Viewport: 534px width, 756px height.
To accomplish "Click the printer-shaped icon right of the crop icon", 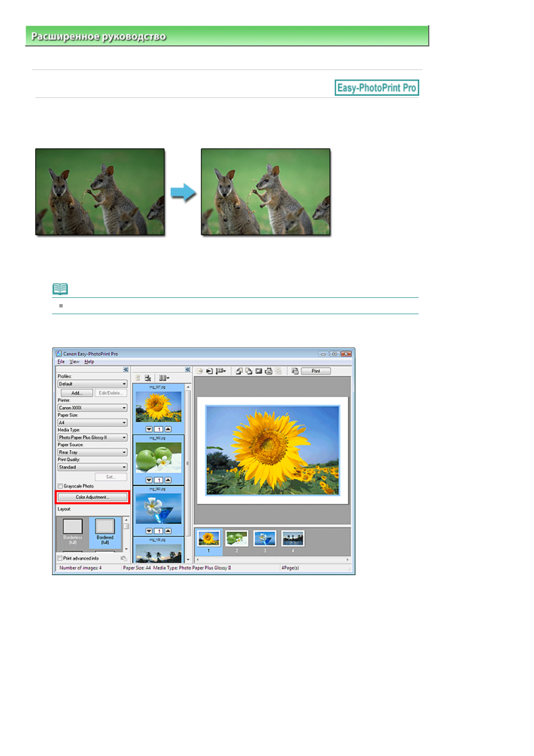I will click(269, 371).
